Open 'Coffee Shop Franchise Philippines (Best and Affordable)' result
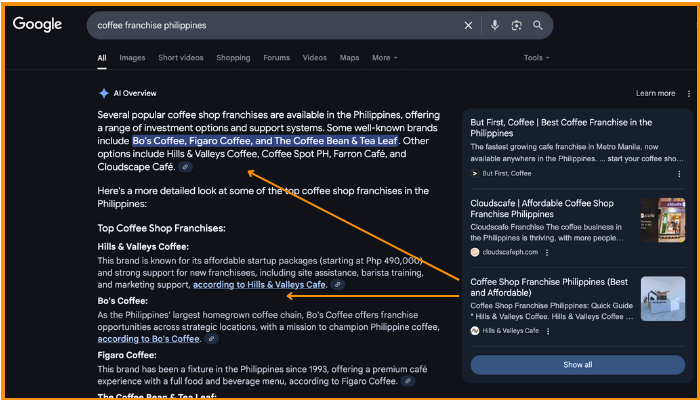700x400 pixels. [549, 288]
